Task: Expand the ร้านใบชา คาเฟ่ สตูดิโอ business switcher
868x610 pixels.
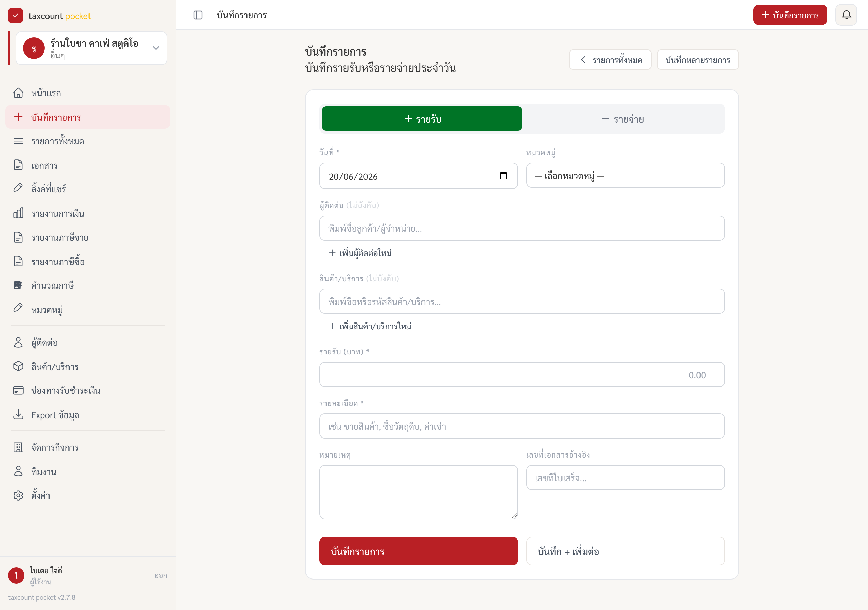Action: [92, 48]
